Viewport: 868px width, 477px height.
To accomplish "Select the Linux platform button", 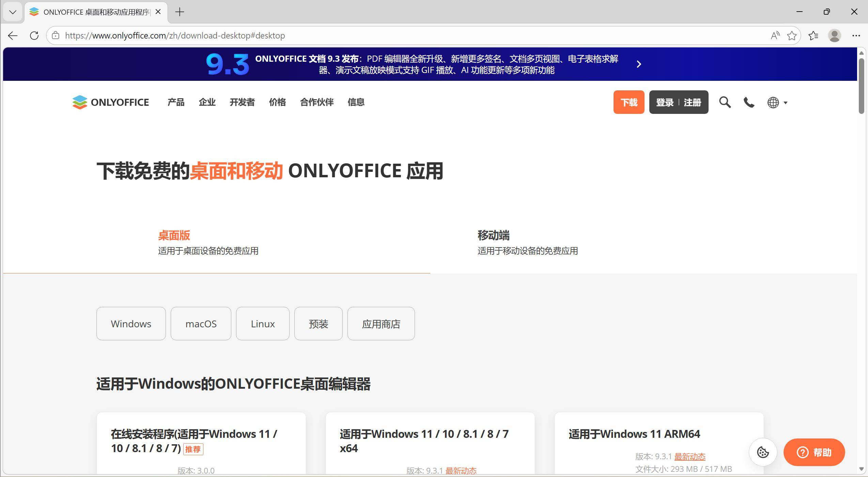I will click(263, 324).
